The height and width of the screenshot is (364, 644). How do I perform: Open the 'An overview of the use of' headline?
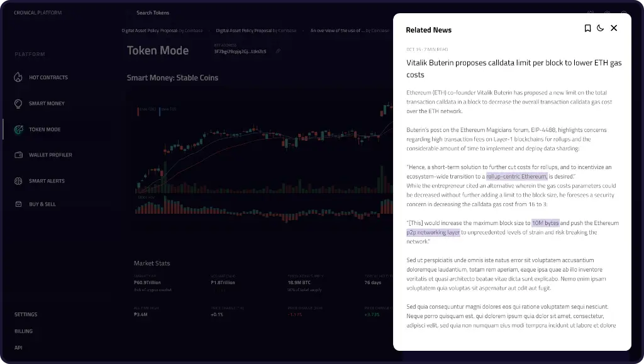(350, 30)
